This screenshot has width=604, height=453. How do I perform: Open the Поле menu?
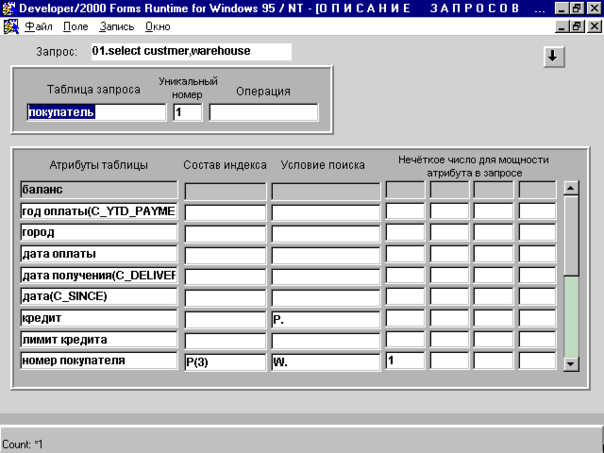click(75, 26)
